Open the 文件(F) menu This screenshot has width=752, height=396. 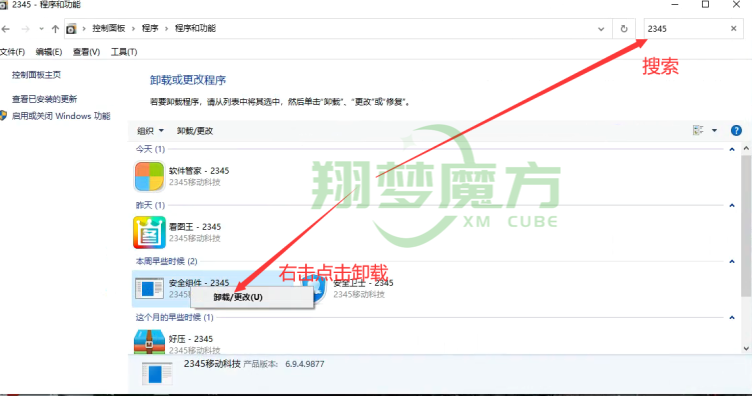pos(12,52)
